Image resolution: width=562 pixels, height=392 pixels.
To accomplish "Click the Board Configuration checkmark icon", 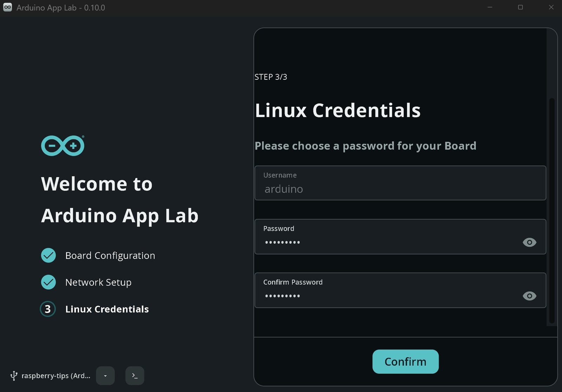I will 48,255.
